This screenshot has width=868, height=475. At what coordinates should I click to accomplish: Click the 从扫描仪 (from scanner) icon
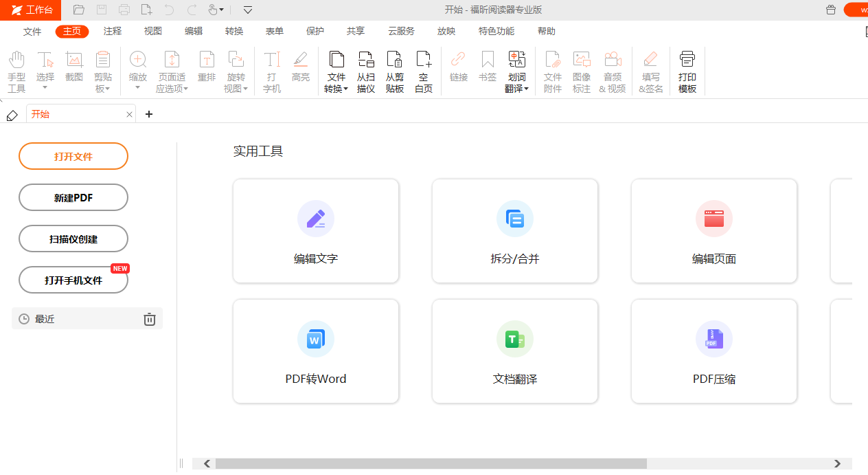[365, 71]
